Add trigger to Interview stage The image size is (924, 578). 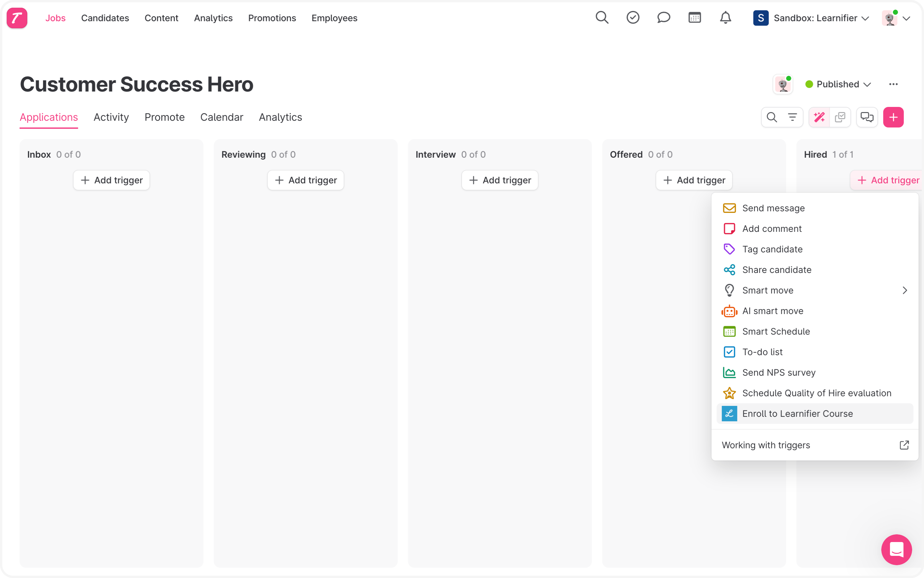pyautogui.click(x=500, y=180)
